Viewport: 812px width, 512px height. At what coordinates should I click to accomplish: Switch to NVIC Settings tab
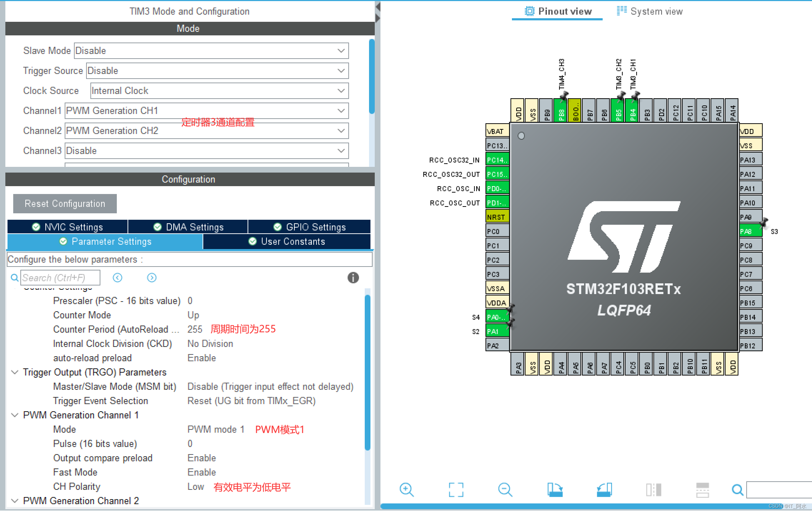[68, 227]
